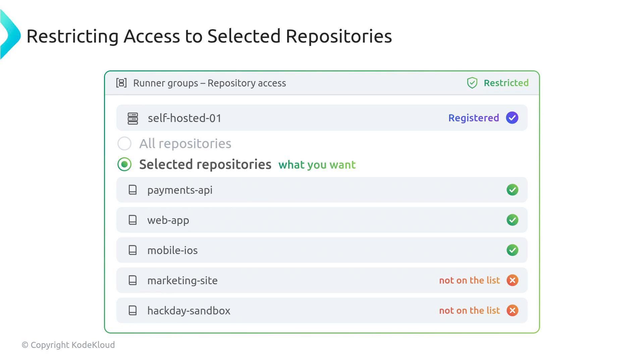644x362 pixels.
Task: Click the 'Selected repositories' label text
Action: [x=205, y=164]
